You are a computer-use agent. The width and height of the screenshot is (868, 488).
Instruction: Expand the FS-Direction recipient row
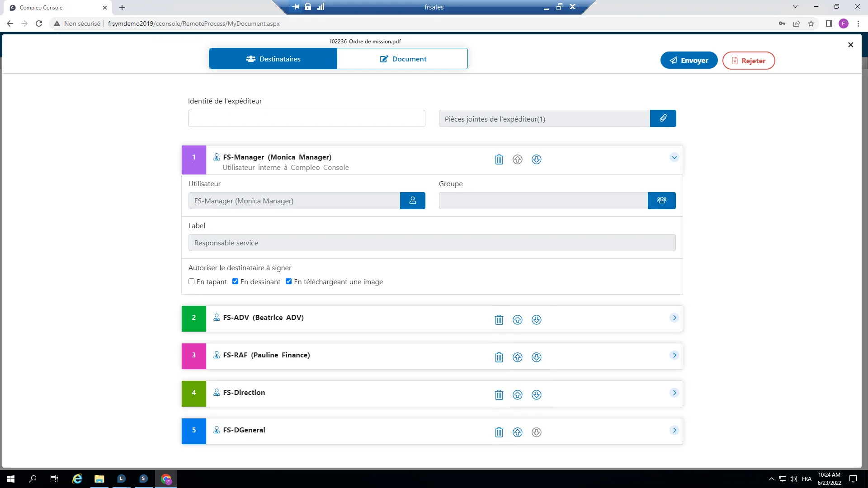tap(674, 393)
